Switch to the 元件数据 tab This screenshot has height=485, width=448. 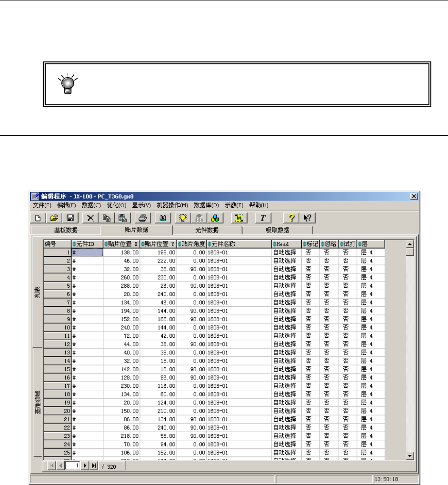point(207,230)
